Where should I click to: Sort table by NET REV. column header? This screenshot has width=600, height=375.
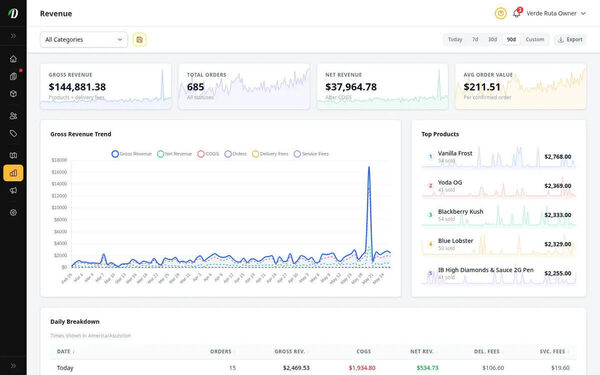[423, 351]
